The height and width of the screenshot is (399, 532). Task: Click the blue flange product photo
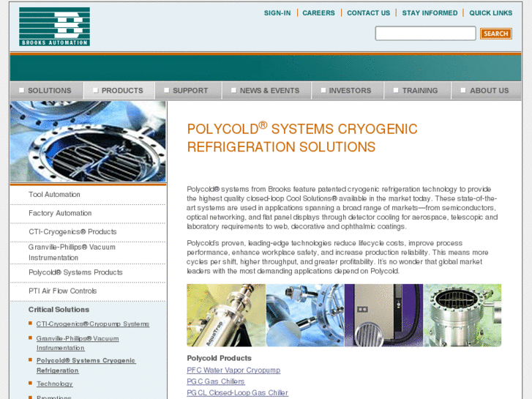click(x=304, y=315)
